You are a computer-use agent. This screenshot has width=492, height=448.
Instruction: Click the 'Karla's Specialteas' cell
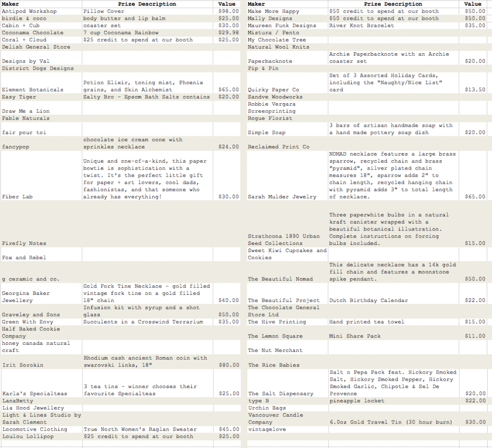click(41, 383)
